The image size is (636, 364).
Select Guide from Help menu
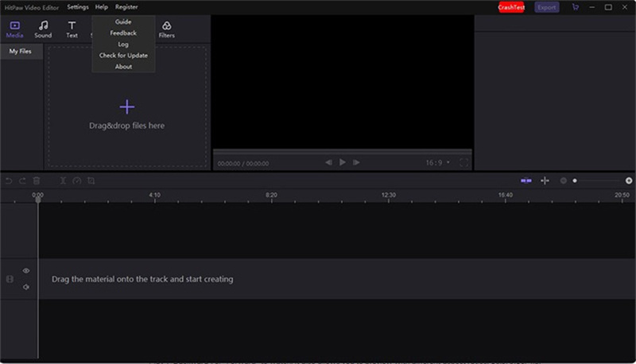click(x=123, y=22)
